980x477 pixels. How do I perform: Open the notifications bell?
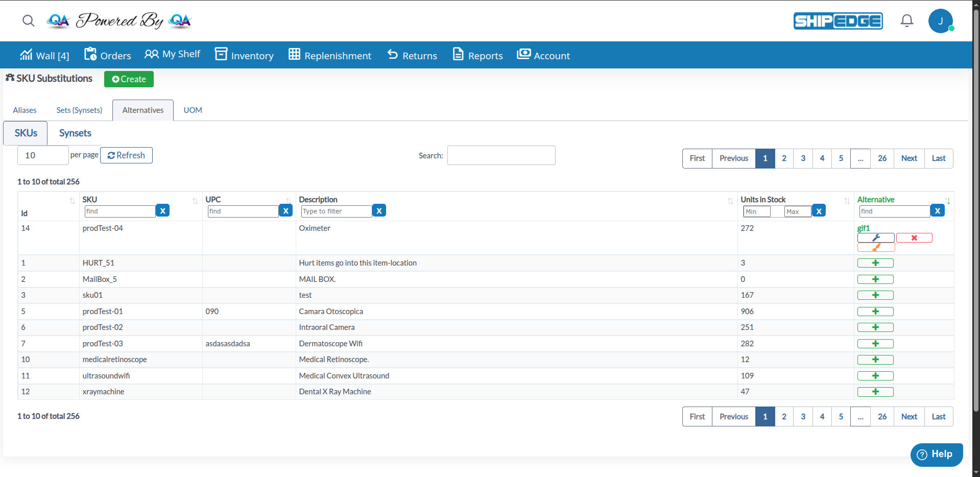pyautogui.click(x=906, y=20)
